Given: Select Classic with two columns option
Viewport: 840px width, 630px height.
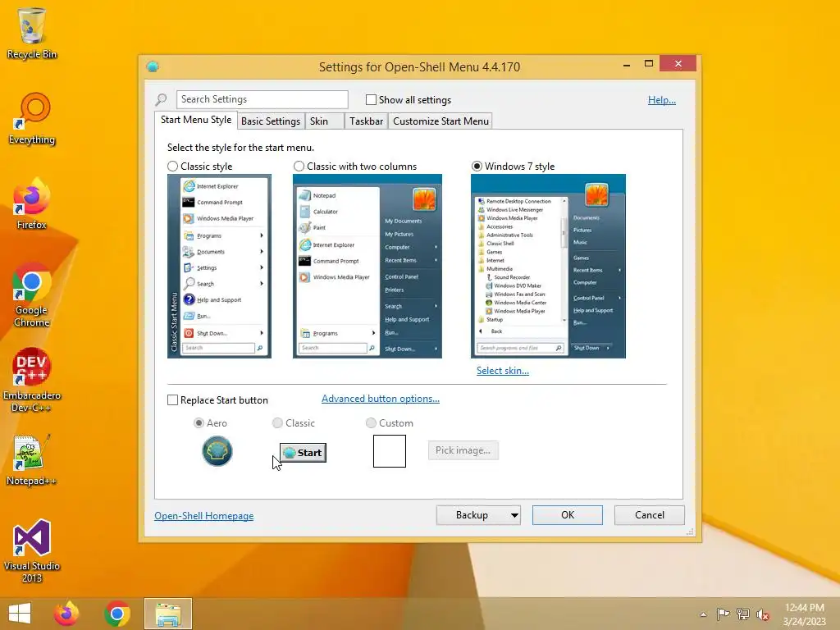Looking at the screenshot, I should [299, 167].
